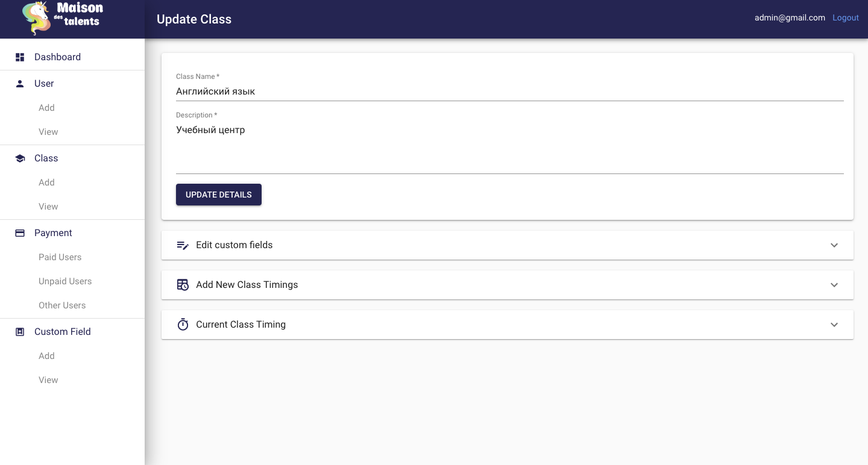Click the Current Class Timing title

241,325
